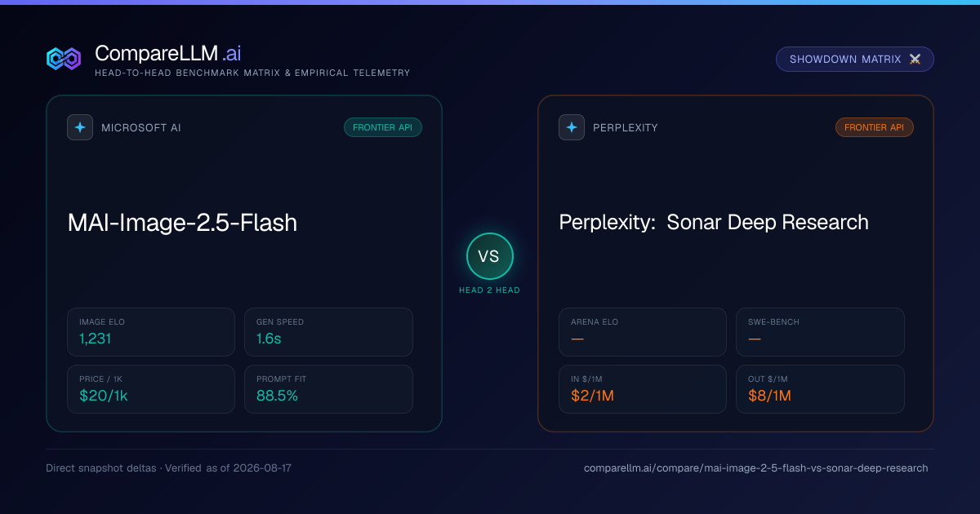Click the CompareLLM interlocking hexagon logo

[64, 59]
